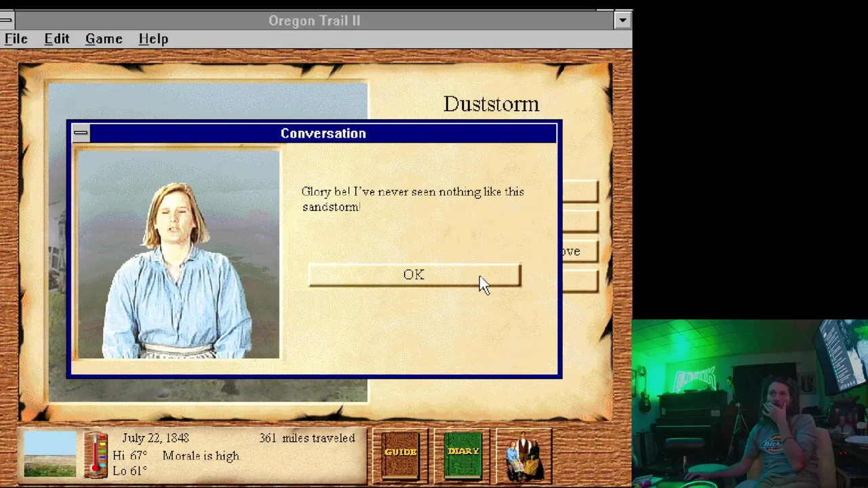This screenshot has height=488, width=868.
Task: Click the 'Lo 61°' temperature reading
Action: [x=130, y=471]
